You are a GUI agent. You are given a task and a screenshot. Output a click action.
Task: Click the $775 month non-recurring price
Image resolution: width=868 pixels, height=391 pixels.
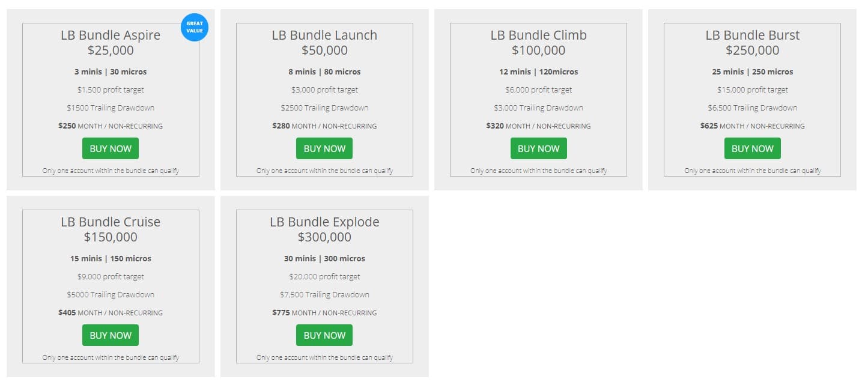point(324,313)
